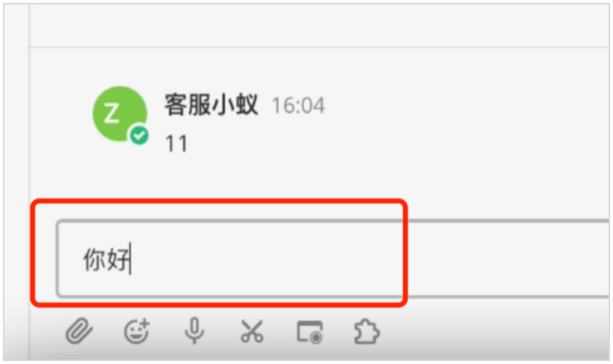
Task: Open plugins via the puzzle piece icon
Action: pos(366,331)
